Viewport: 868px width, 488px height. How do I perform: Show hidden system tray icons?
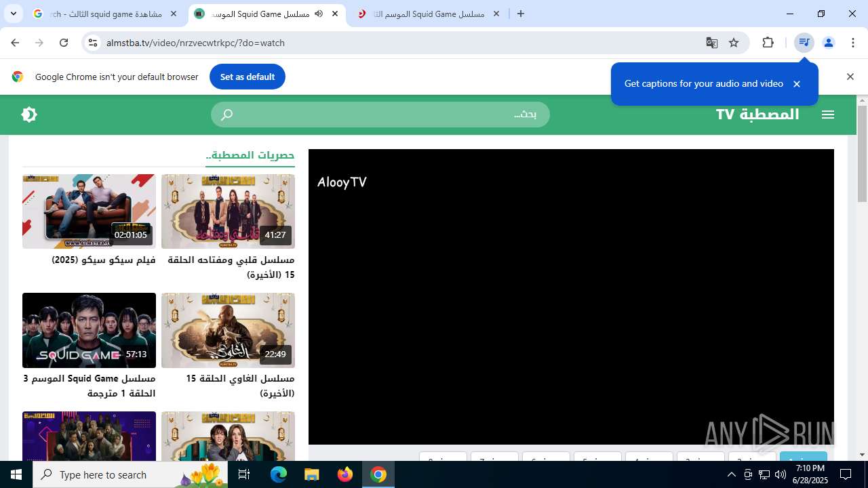[x=731, y=474]
